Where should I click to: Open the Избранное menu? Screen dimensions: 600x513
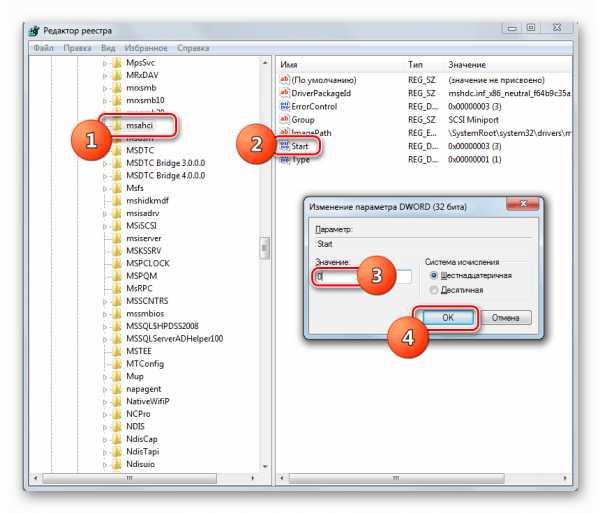(146, 48)
